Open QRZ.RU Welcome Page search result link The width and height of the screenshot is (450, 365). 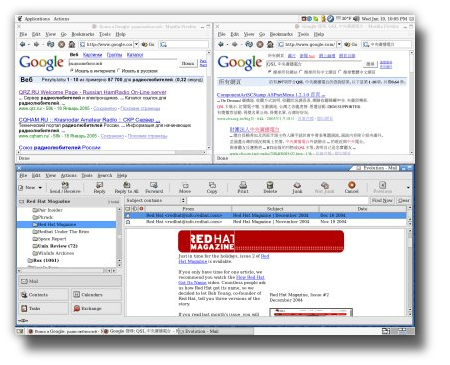click(x=92, y=92)
